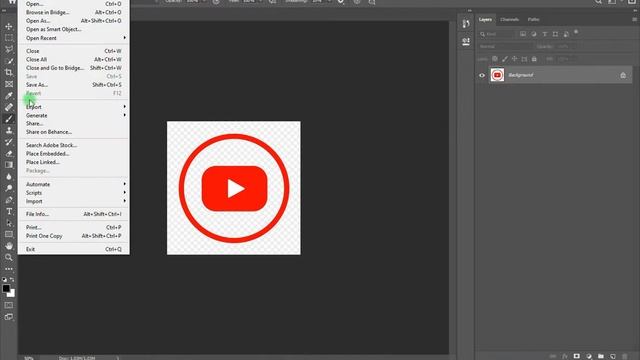The image size is (640, 360).
Task: Switch to the Paths tab
Action: click(533, 20)
